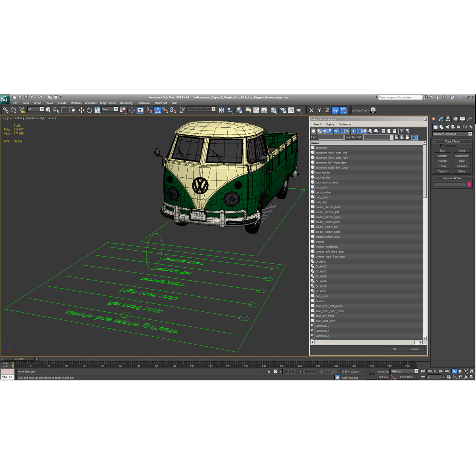Open the Edit menu
The height and width of the screenshot is (476, 476).
tap(15, 103)
